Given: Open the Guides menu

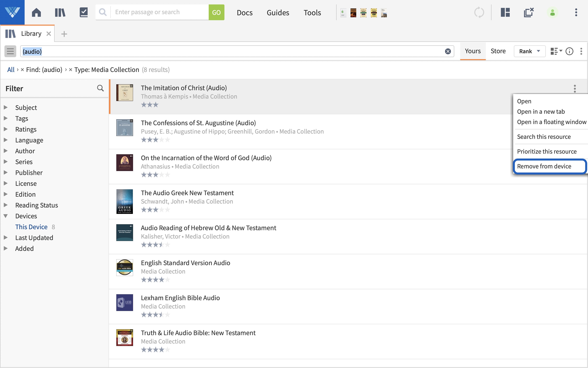Looking at the screenshot, I should (278, 13).
